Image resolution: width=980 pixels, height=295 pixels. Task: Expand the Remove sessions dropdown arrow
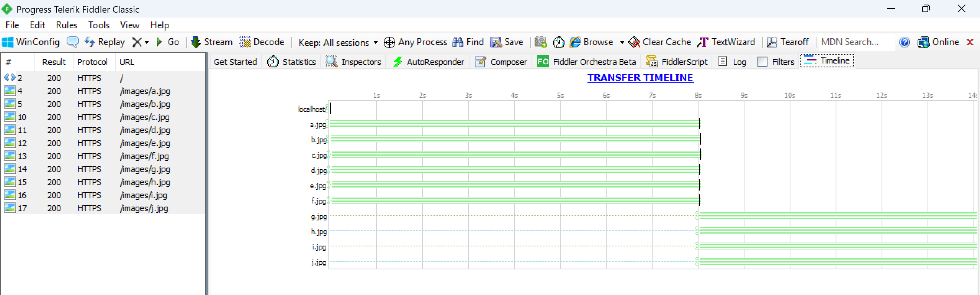tap(147, 42)
